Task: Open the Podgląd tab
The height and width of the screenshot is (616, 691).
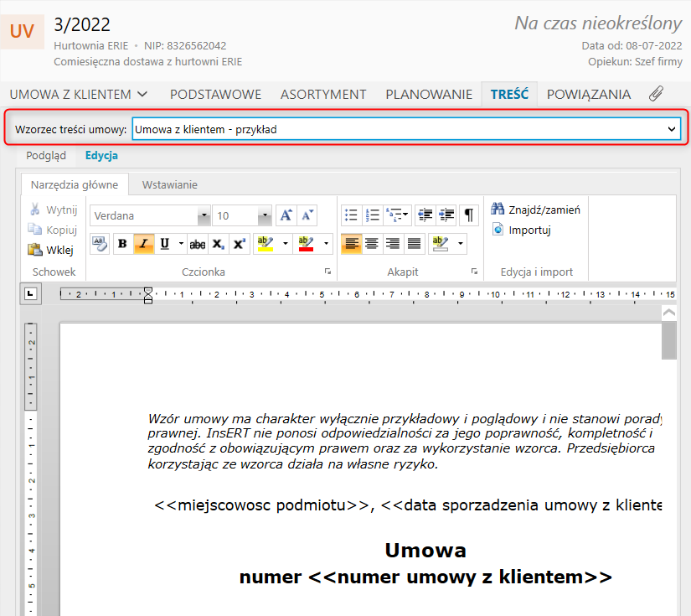Action: (x=46, y=155)
